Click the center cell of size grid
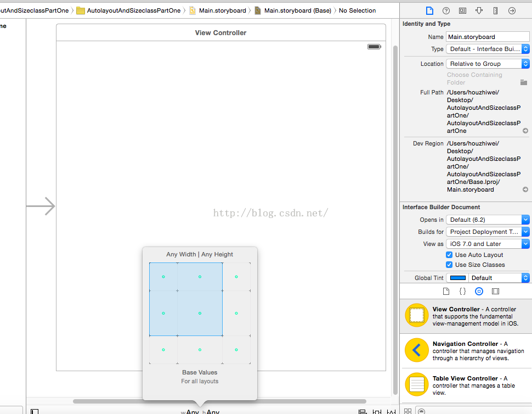532x414 pixels. pos(200,313)
